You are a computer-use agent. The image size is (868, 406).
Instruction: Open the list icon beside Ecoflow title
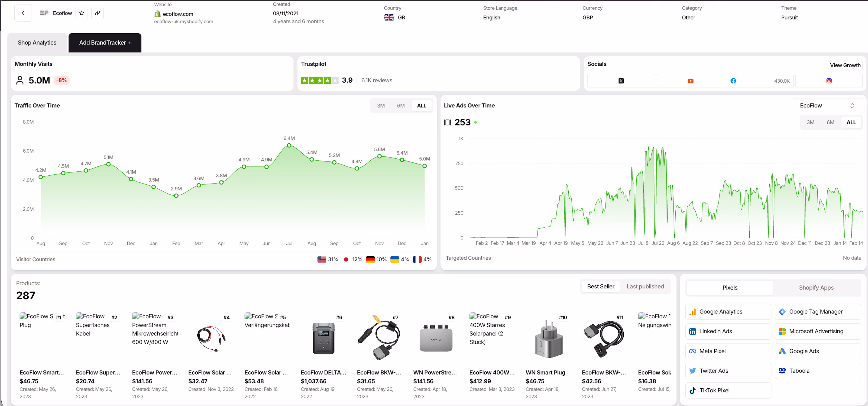click(44, 13)
